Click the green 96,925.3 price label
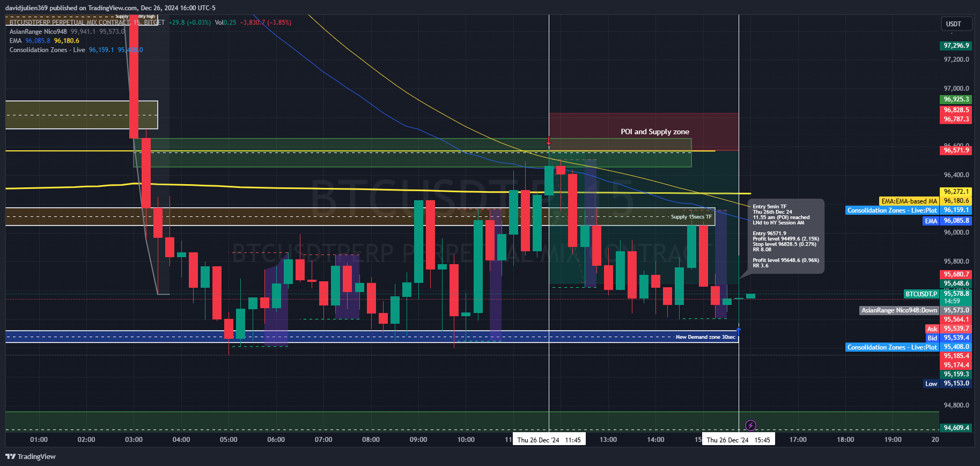 pos(957,99)
